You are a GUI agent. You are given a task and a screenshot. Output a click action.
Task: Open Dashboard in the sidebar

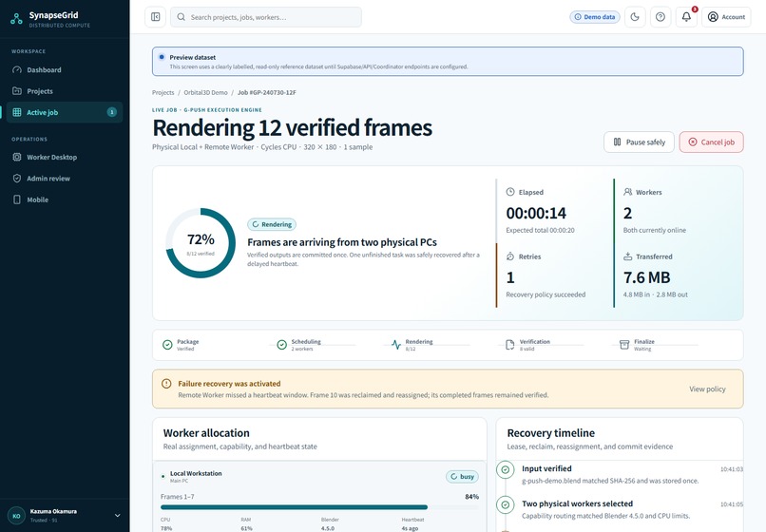pos(65,70)
